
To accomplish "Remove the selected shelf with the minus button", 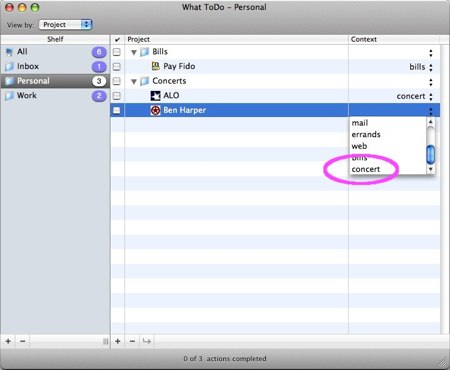I will 22,341.
